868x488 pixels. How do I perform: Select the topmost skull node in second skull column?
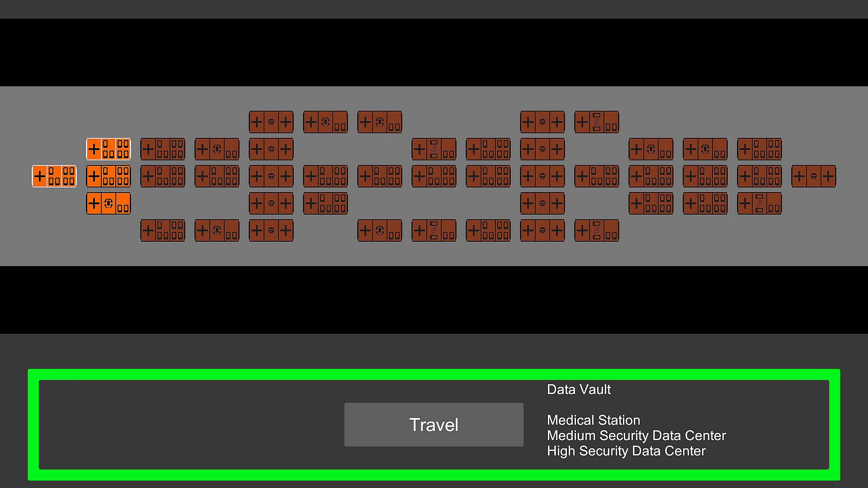point(542,122)
